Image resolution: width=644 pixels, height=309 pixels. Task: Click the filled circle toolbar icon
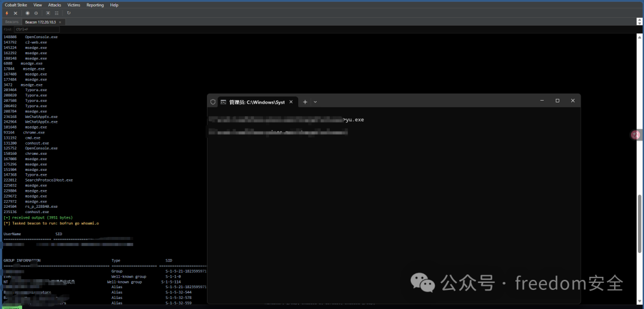tap(27, 13)
